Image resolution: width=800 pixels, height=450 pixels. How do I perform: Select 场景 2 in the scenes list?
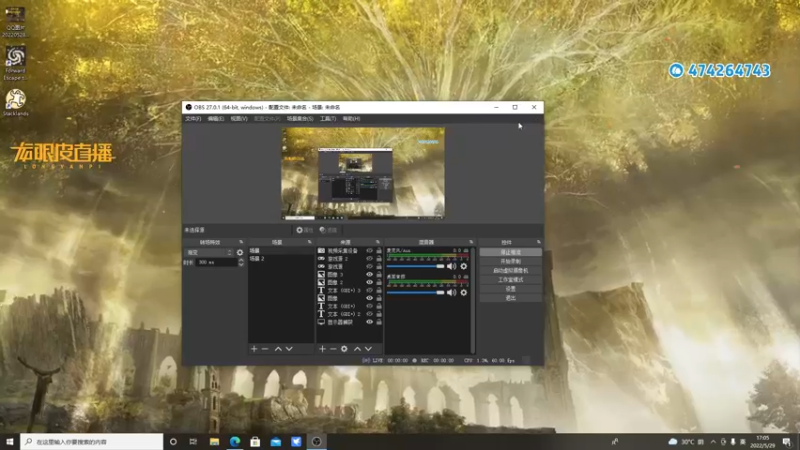[281, 259]
